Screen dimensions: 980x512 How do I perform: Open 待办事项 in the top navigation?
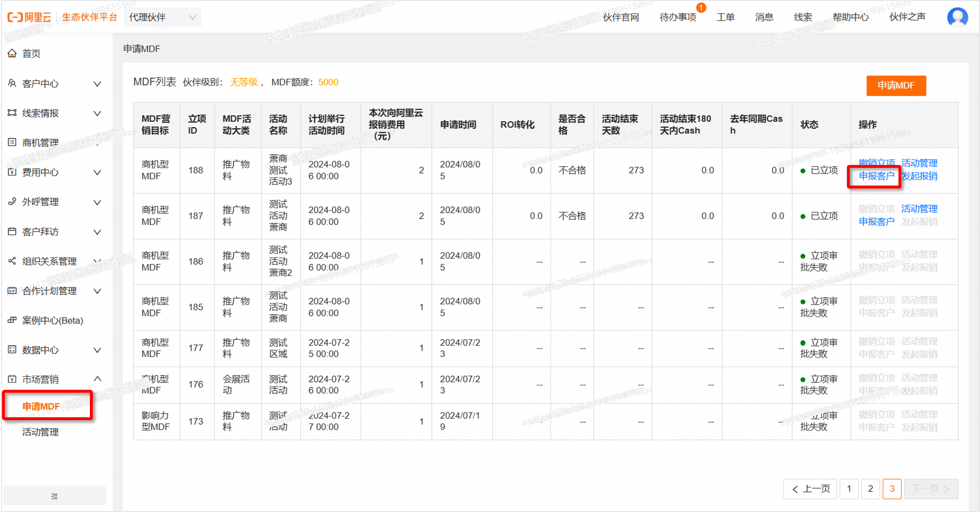coord(677,18)
